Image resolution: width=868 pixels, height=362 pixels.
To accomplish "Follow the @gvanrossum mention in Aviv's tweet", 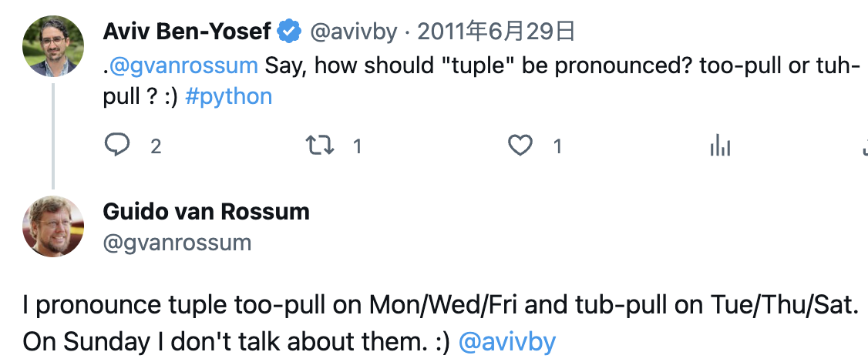I will (x=183, y=65).
